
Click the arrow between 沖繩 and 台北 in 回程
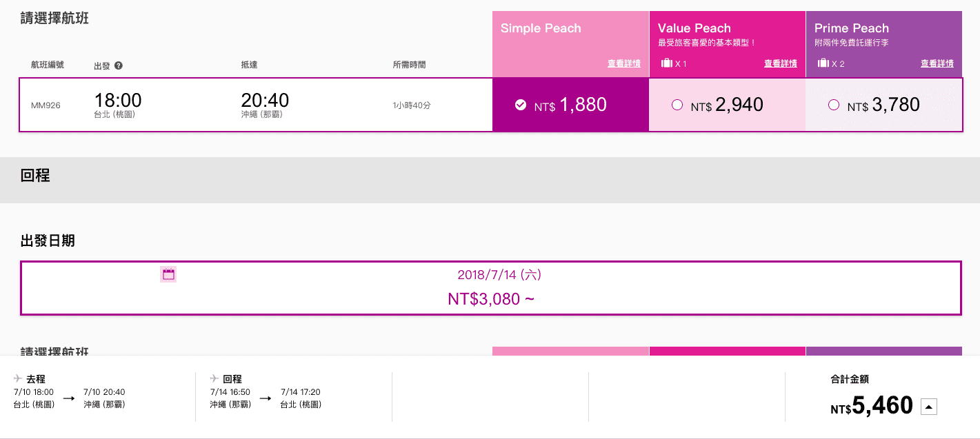[266, 398]
